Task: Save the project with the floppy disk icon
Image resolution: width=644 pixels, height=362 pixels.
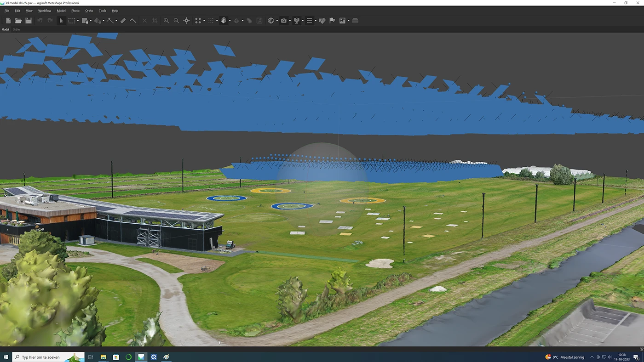Action: [29, 21]
